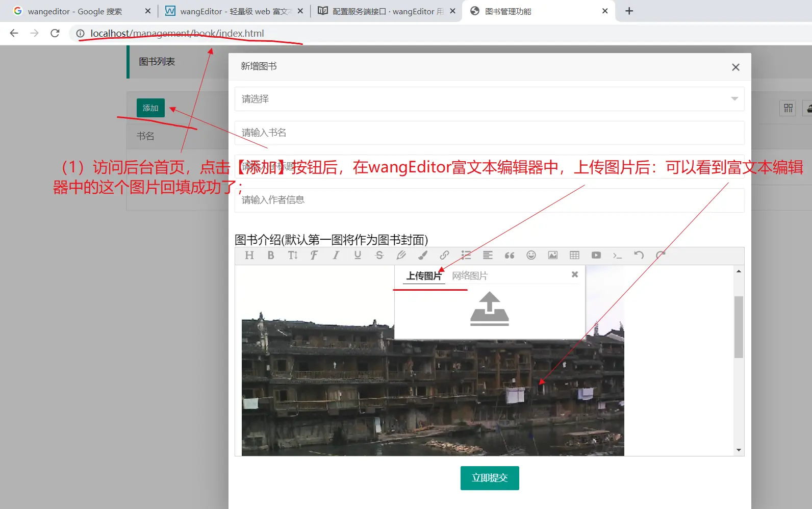812x509 pixels.
Task: Click the italic formatting icon
Action: (336, 255)
